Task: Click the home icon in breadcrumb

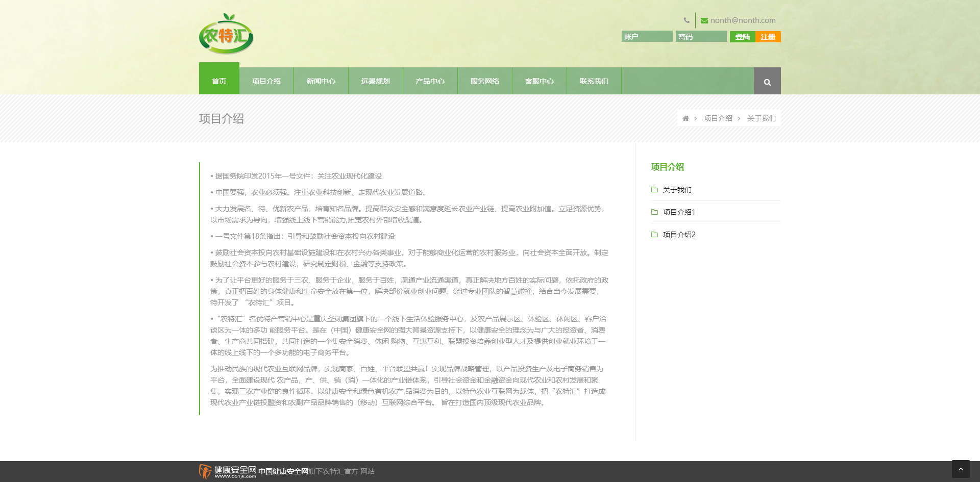Action: point(685,118)
